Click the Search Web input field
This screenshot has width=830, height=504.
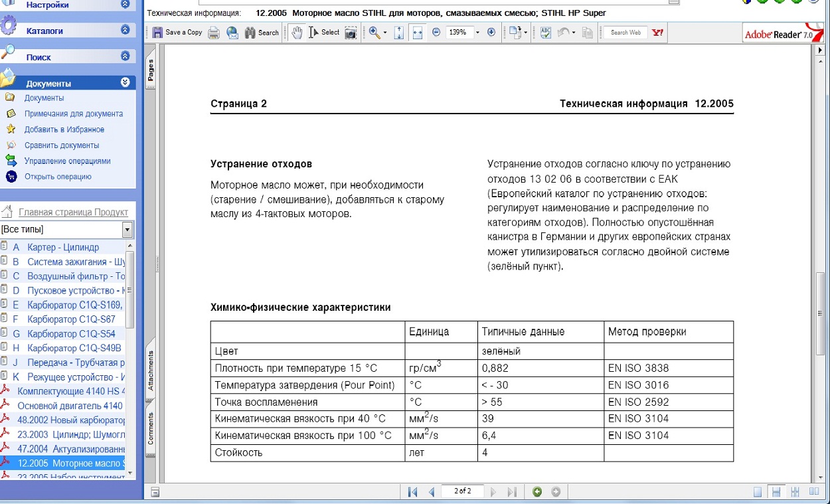click(x=625, y=32)
